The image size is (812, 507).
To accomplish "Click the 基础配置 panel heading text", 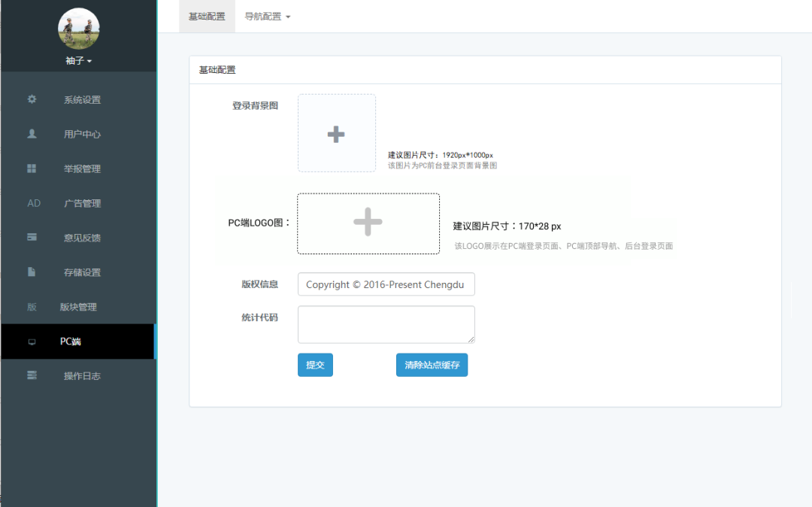I will [217, 70].
